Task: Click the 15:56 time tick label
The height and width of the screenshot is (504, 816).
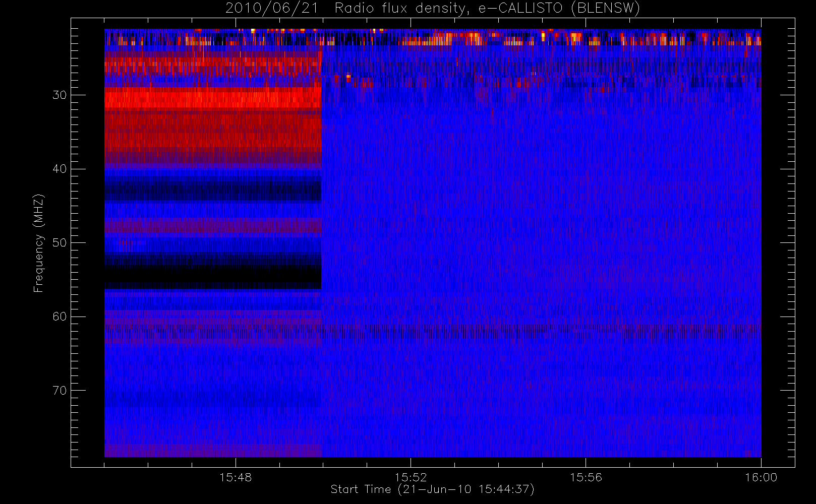Action: pyautogui.click(x=586, y=477)
